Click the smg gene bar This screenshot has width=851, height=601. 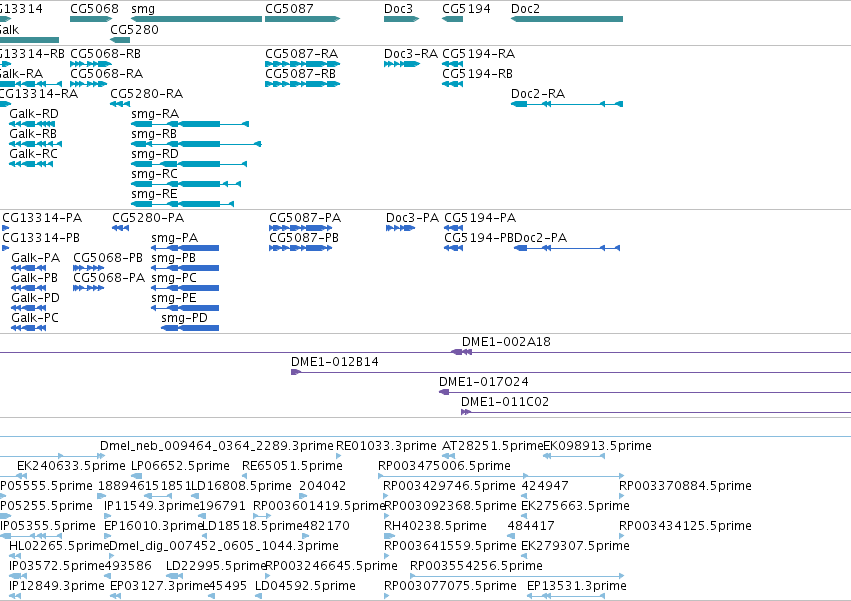click(196, 19)
